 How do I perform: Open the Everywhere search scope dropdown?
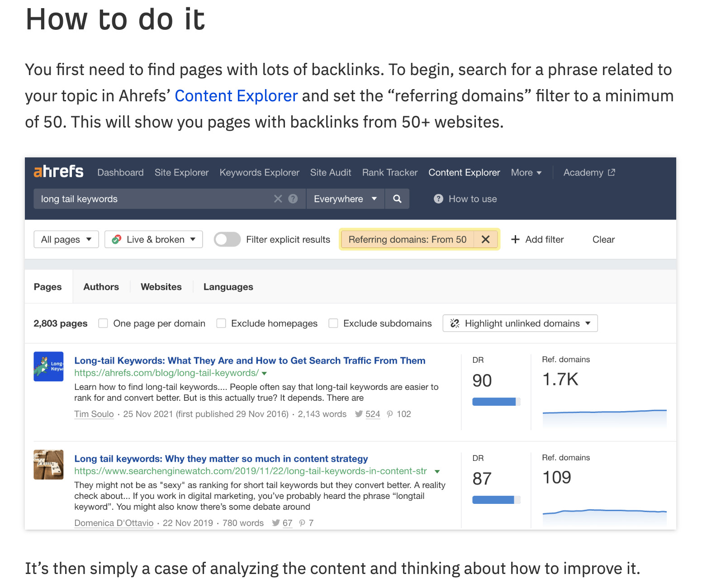345,199
